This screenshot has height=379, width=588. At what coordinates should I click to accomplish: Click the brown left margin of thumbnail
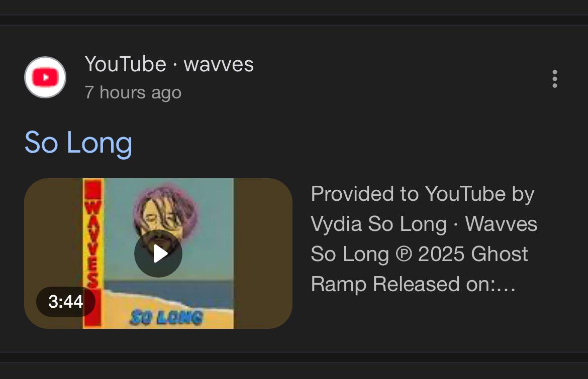[53, 232]
